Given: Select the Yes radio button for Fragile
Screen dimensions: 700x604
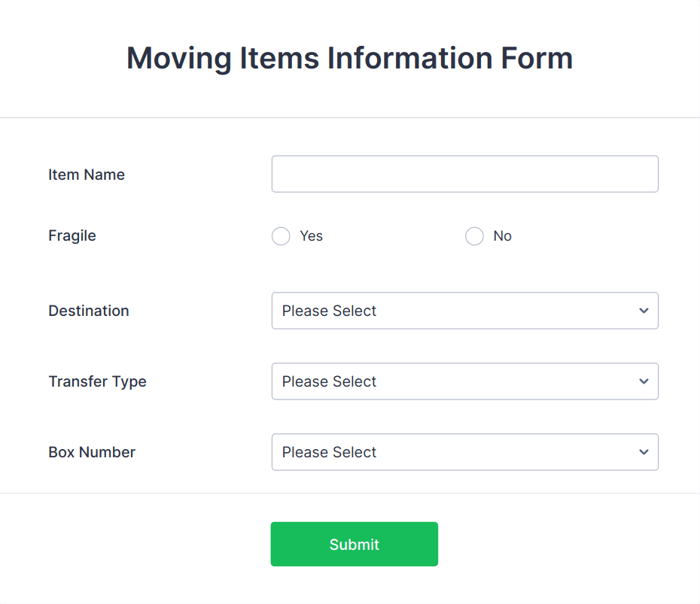Looking at the screenshot, I should [x=281, y=236].
